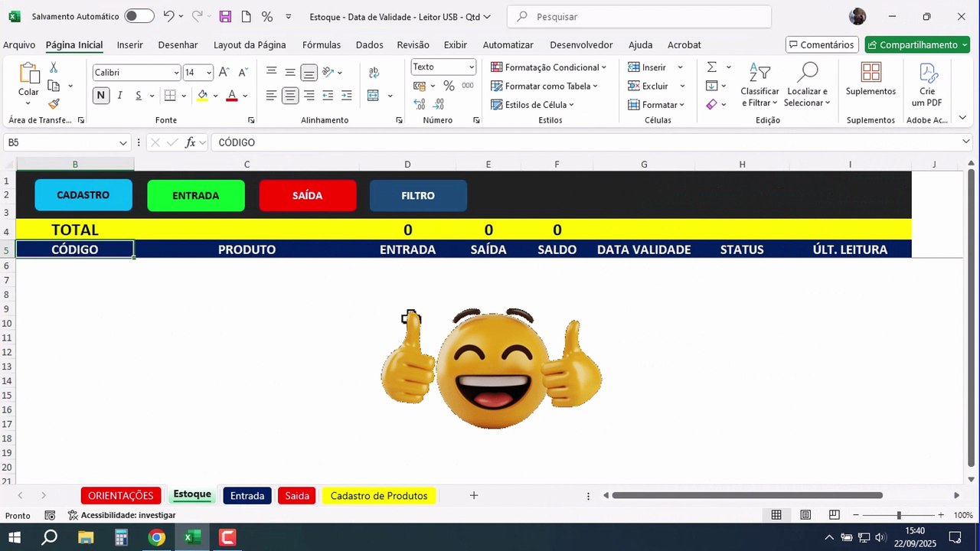Image resolution: width=980 pixels, height=551 pixels.
Task: Click the Decrease Font Size icon
Action: tap(243, 73)
